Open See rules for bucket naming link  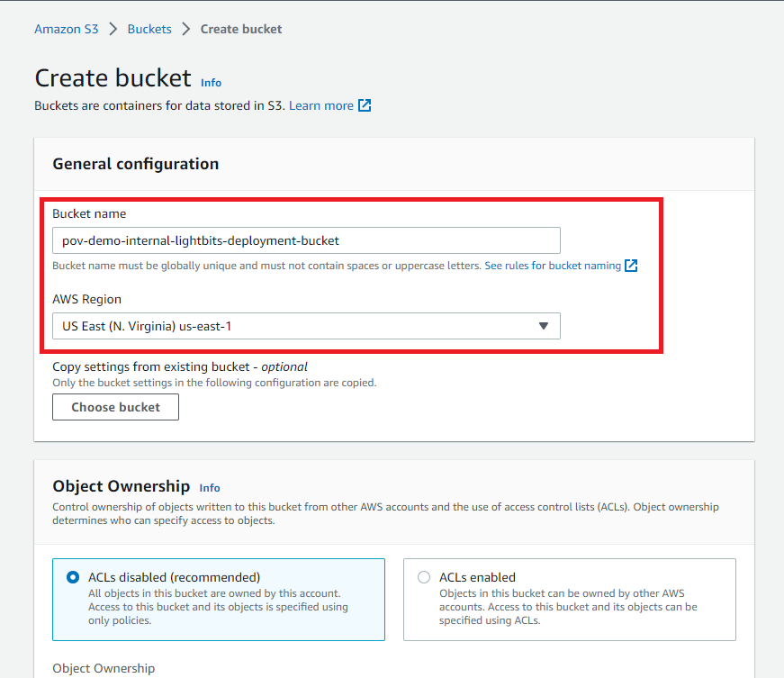[x=552, y=266]
